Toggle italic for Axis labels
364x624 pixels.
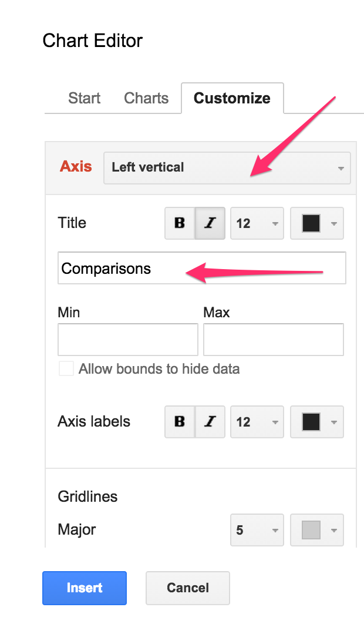[x=210, y=422]
